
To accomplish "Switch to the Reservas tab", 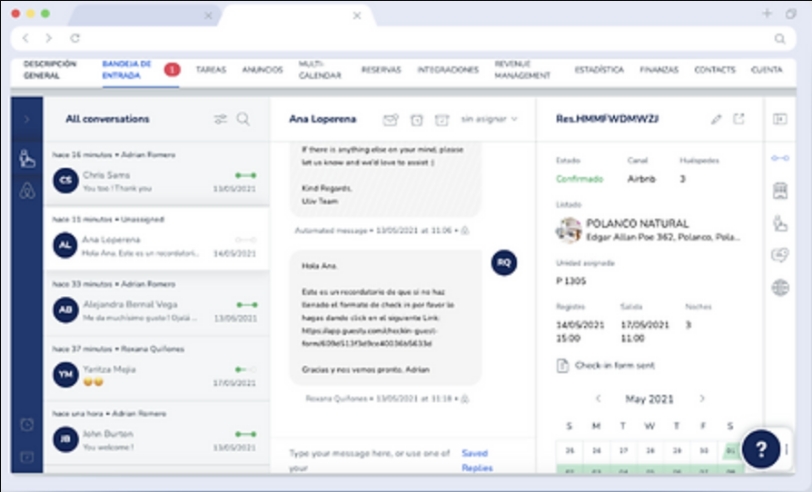I will coord(380,70).
